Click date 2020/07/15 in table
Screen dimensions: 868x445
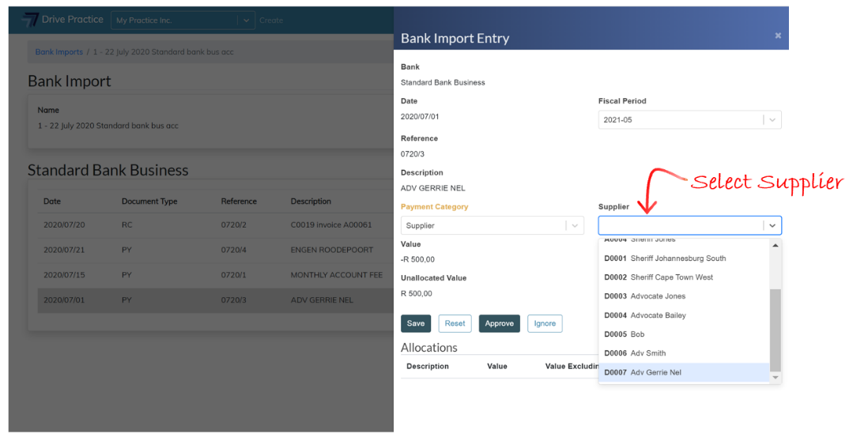coord(64,275)
